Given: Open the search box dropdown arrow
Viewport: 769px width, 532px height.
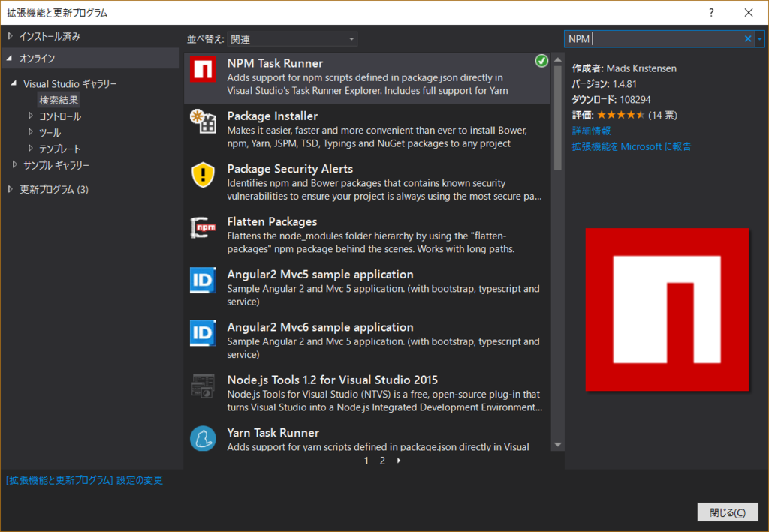Looking at the screenshot, I should 760,39.
